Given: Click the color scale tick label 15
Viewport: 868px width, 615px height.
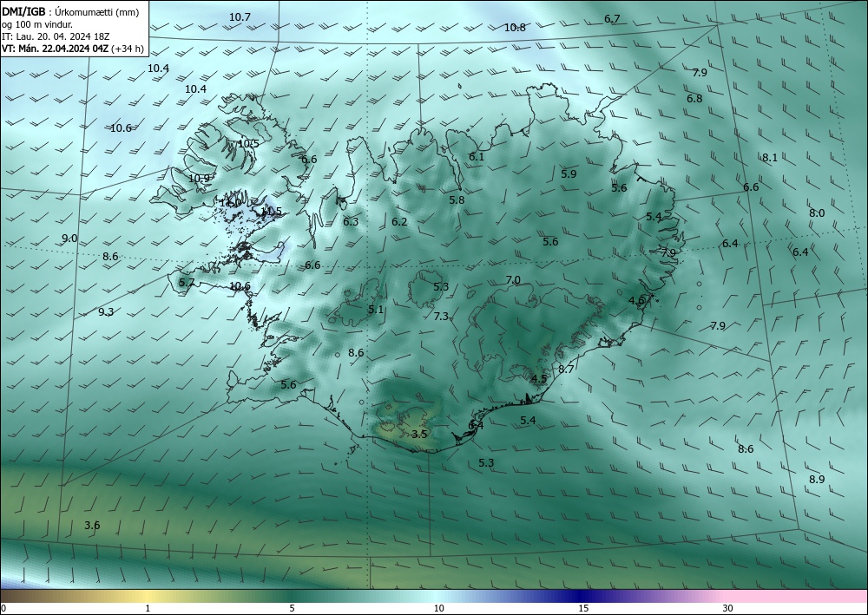Looking at the screenshot, I should click(583, 609).
